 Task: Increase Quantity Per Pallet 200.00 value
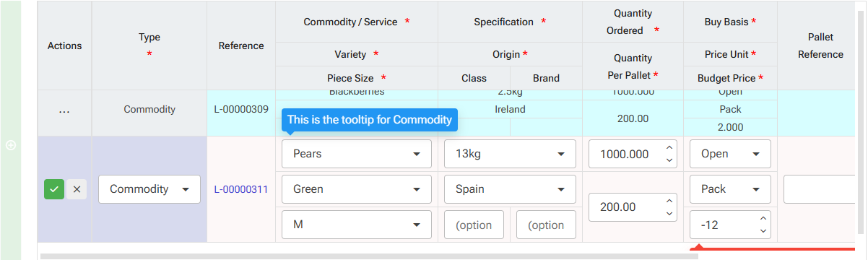point(669,201)
